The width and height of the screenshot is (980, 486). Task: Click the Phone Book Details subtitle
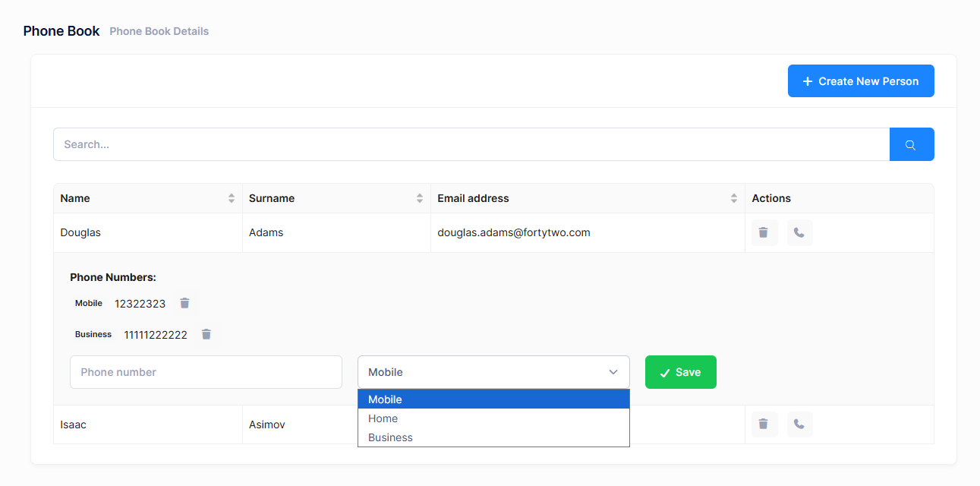pyautogui.click(x=159, y=32)
